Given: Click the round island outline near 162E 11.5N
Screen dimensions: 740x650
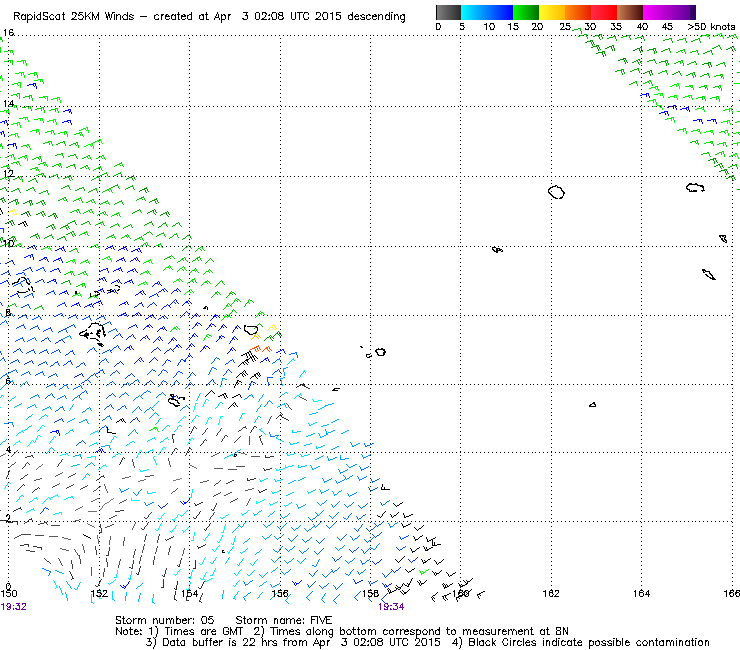Looking at the screenshot, I should (556, 192).
